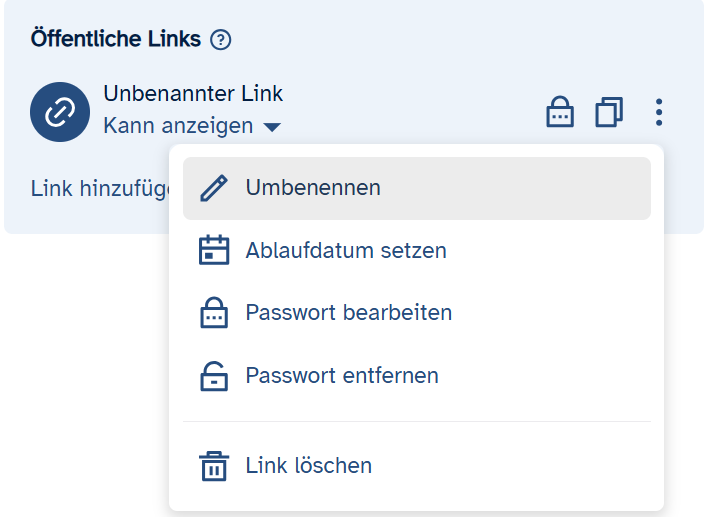Click the lock icon beside Passwort bearbeiten

click(x=214, y=313)
